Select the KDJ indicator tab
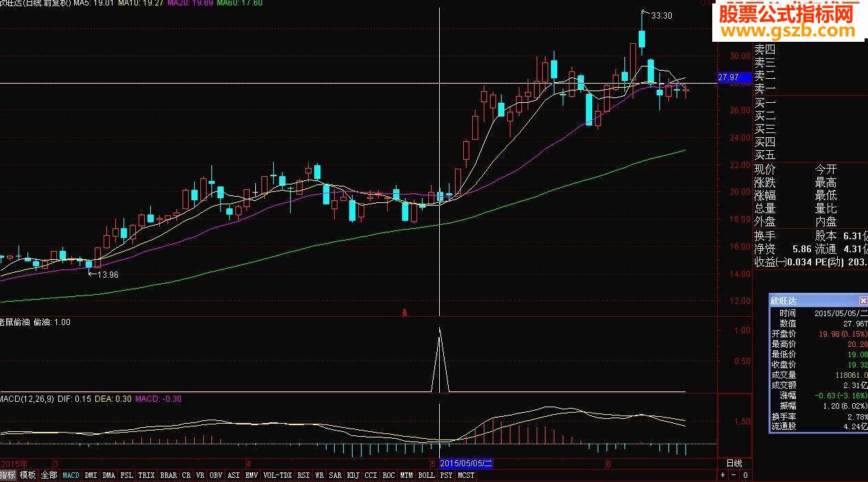This screenshot has height=482, width=868. pyautogui.click(x=353, y=475)
